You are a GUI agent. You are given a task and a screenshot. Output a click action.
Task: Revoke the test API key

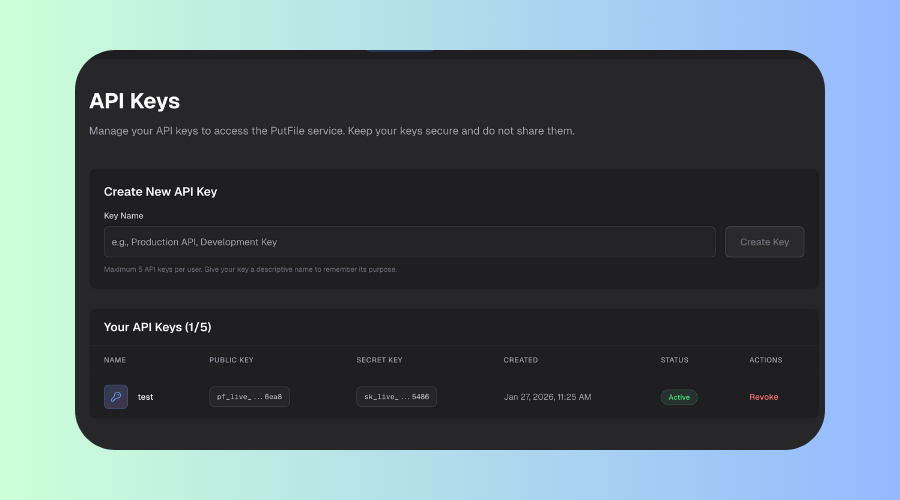(763, 397)
